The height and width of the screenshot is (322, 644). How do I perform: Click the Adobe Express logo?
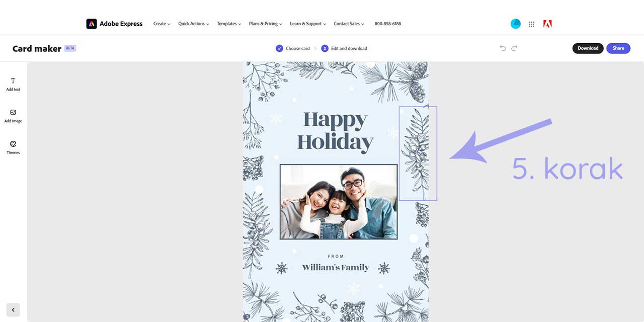point(114,23)
